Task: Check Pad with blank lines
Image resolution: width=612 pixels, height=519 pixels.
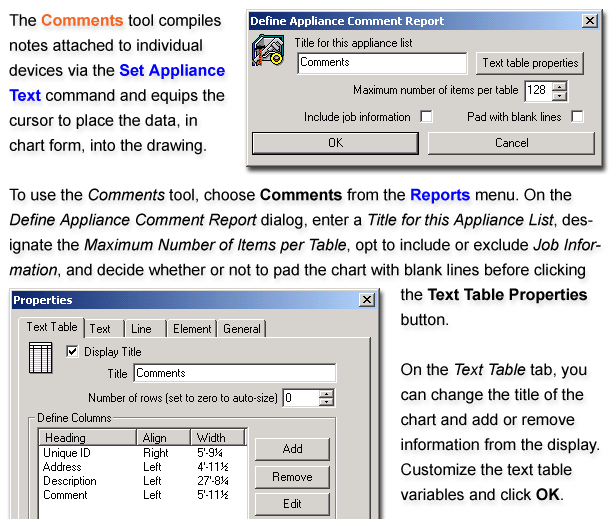Action: (x=577, y=116)
